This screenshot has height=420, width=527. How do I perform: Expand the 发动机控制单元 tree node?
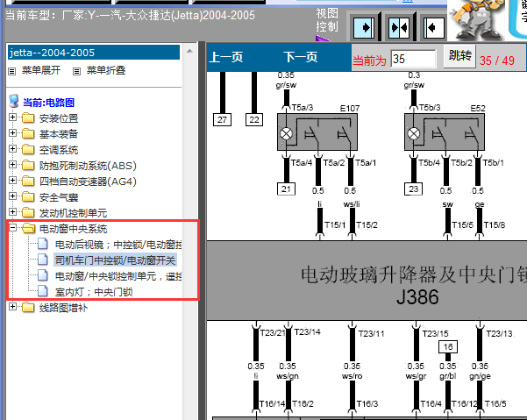pyautogui.click(x=13, y=212)
